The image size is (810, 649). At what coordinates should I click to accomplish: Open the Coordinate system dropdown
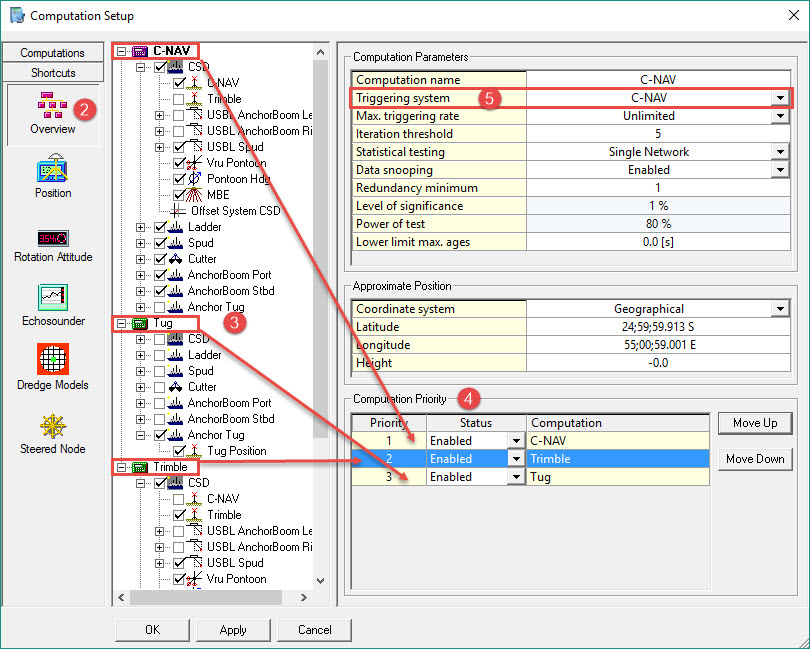click(x=780, y=310)
